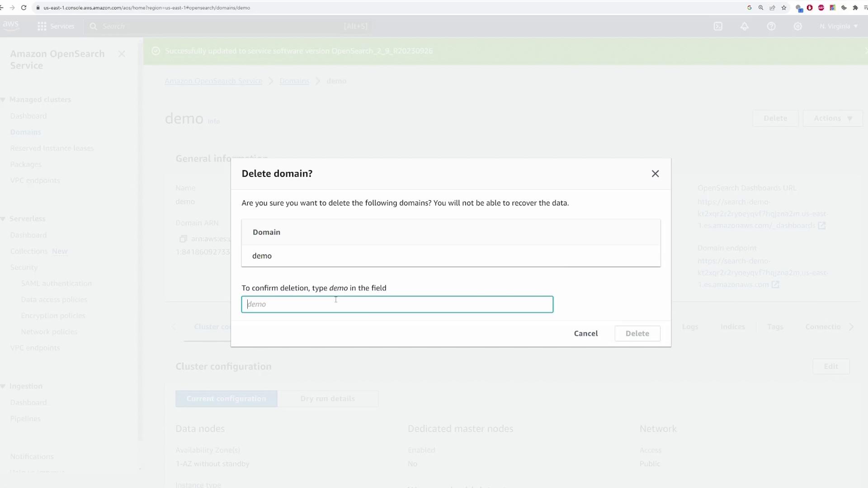
Task: Switch to the Indices tab
Action: tap(732, 327)
